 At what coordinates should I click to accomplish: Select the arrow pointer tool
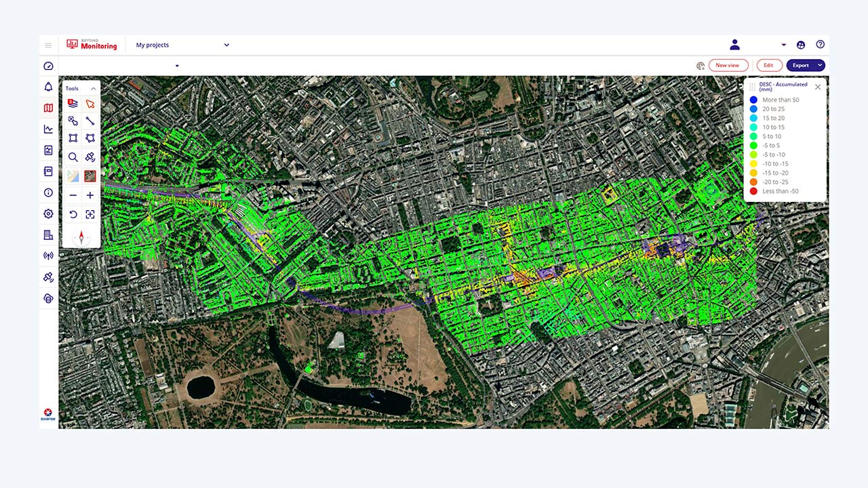click(90, 104)
